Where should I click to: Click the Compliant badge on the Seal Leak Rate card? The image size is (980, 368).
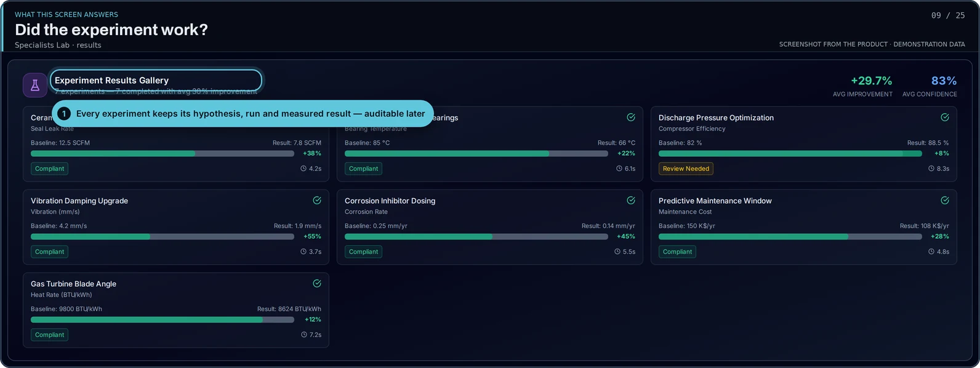pyautogui.click(x=49, y=169)
